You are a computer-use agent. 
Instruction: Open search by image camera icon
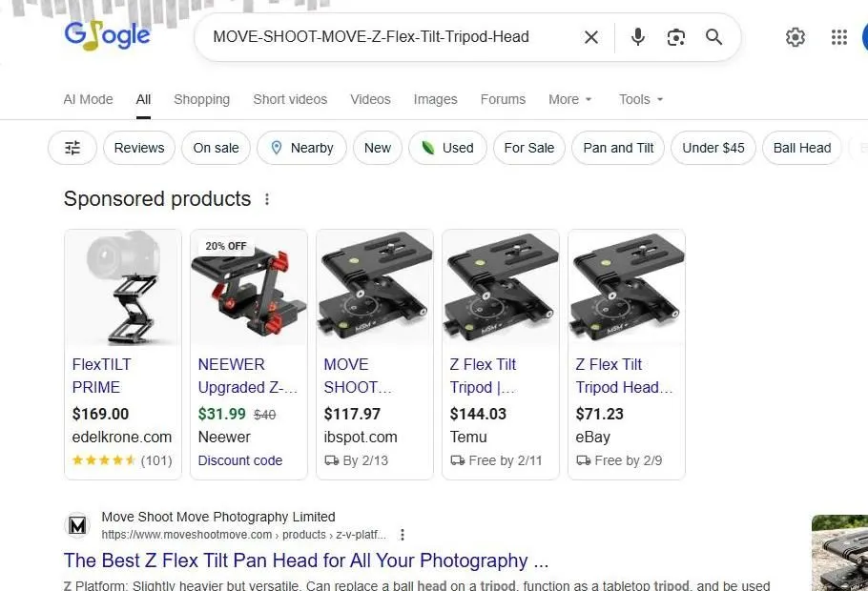point(676,37)
